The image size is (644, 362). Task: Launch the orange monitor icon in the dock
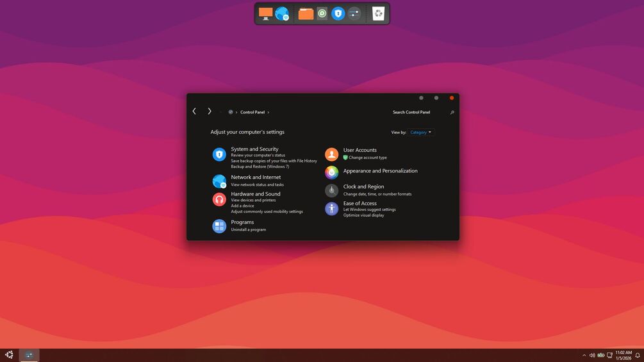tap(265, 13)
